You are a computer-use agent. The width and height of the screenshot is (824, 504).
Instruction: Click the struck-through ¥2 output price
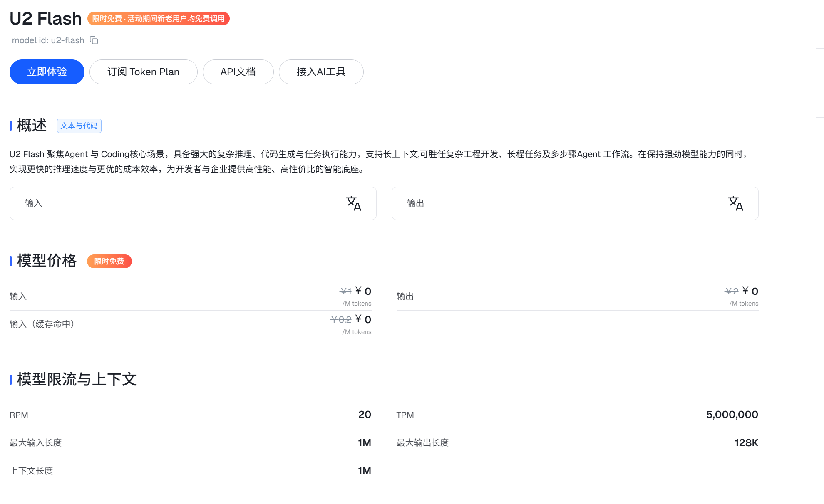pos(732,291)
